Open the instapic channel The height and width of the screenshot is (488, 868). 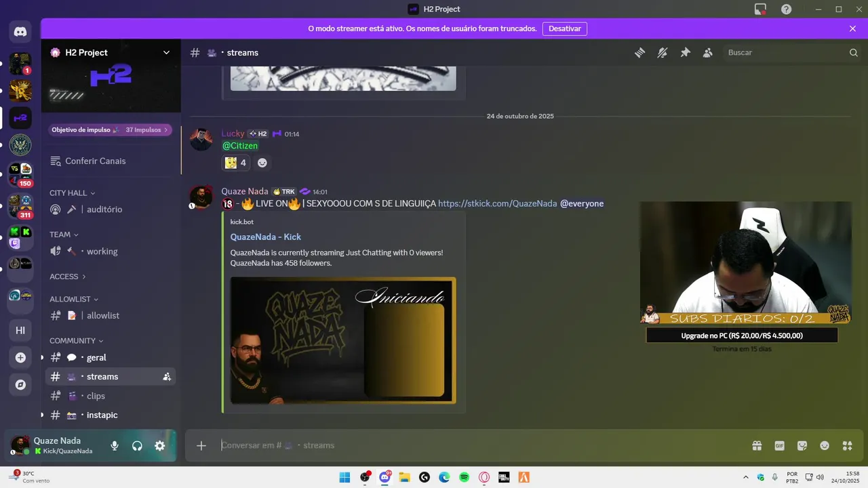(111, 415)
